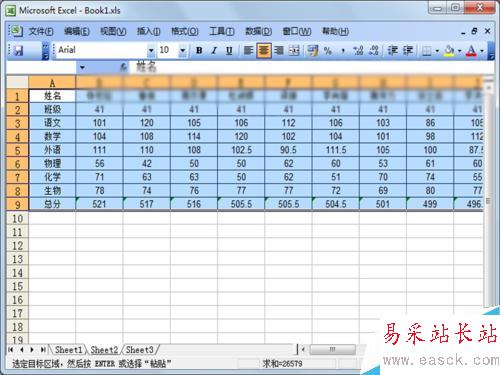Click the formula bar input
500x375 pixels.
(313, 68)
